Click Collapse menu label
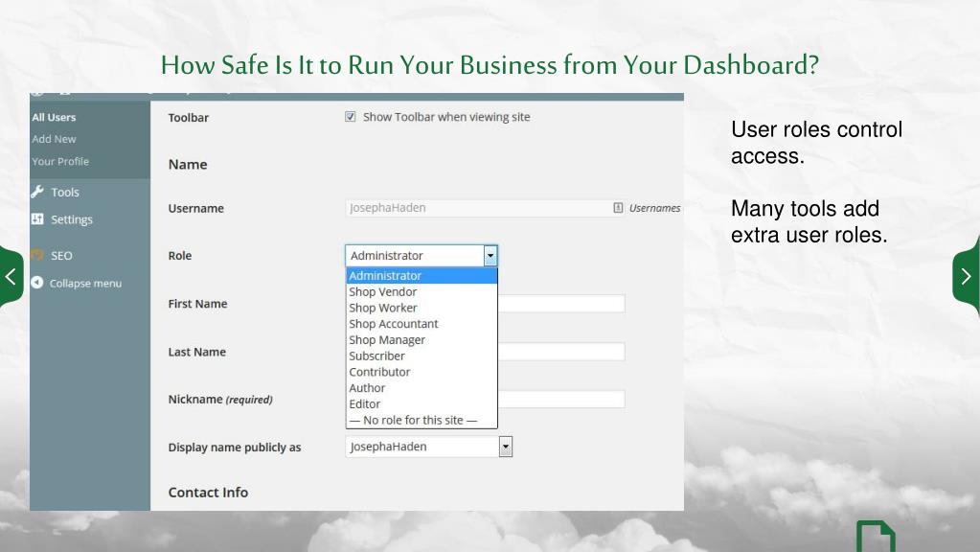 coord(85,284)
